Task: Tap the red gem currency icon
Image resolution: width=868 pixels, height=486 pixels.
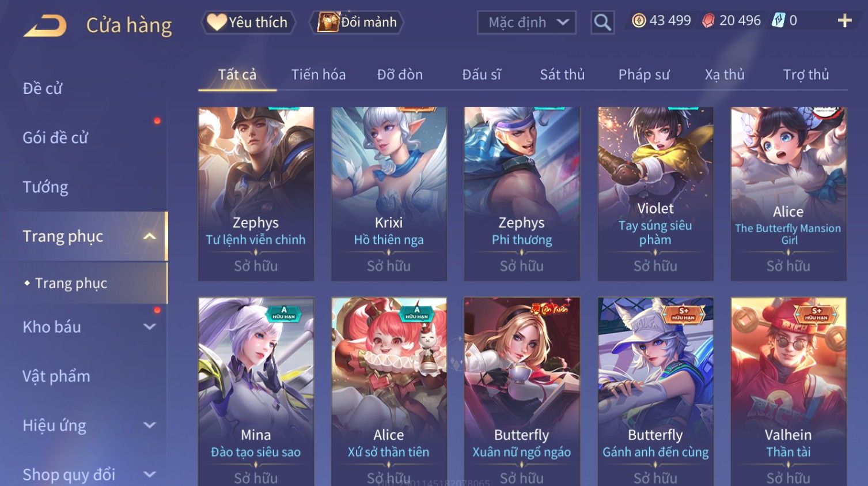Action: (708, 21)
